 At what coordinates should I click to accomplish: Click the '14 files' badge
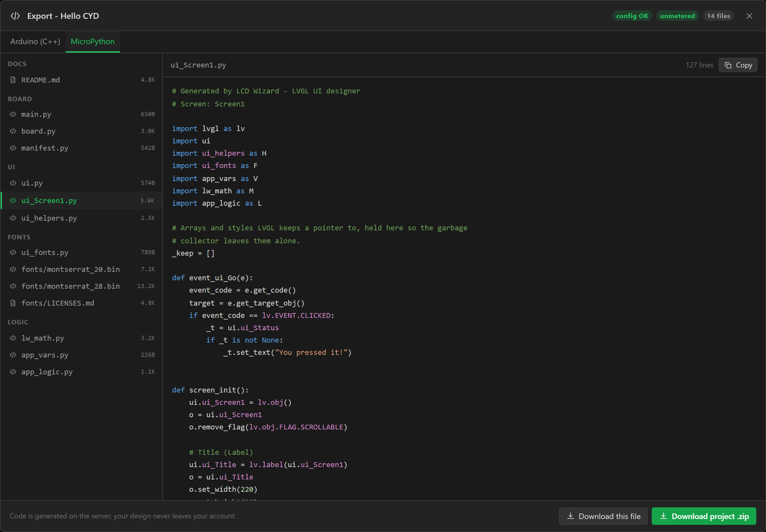[x=718, y=16]
